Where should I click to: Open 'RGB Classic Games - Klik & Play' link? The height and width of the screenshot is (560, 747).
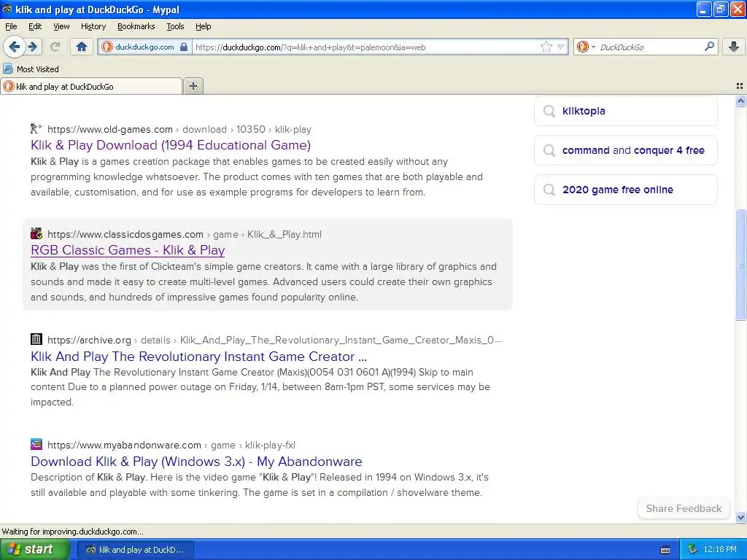[x=128, y=250]
